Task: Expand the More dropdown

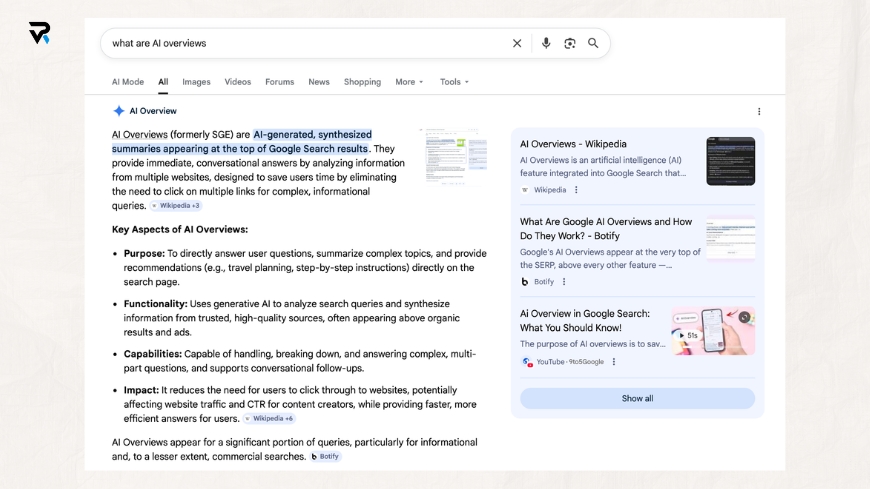Action: [409, 82]
